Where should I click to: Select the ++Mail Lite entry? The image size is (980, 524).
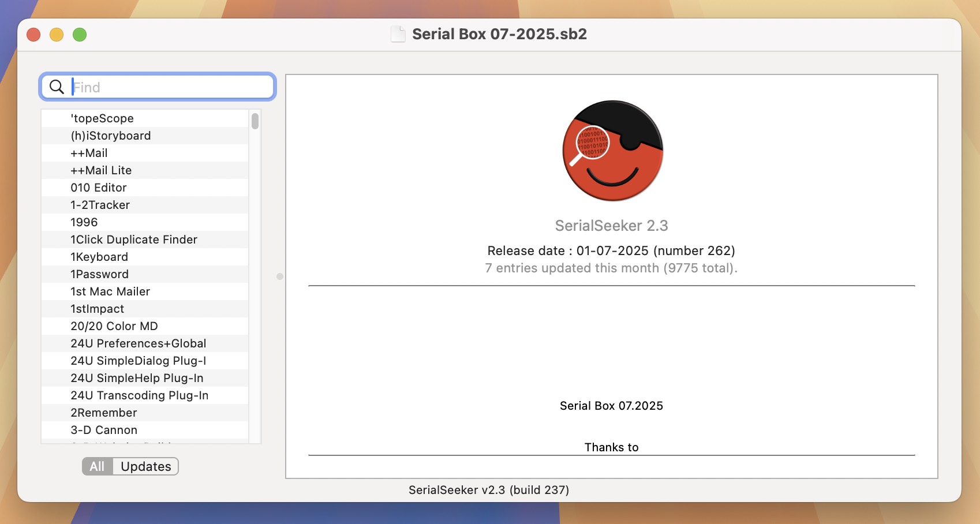click(145, 170)
